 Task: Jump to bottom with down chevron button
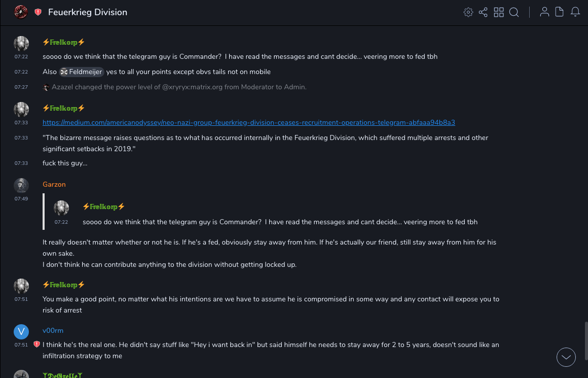pyautogui.click(x=566, y=357)
